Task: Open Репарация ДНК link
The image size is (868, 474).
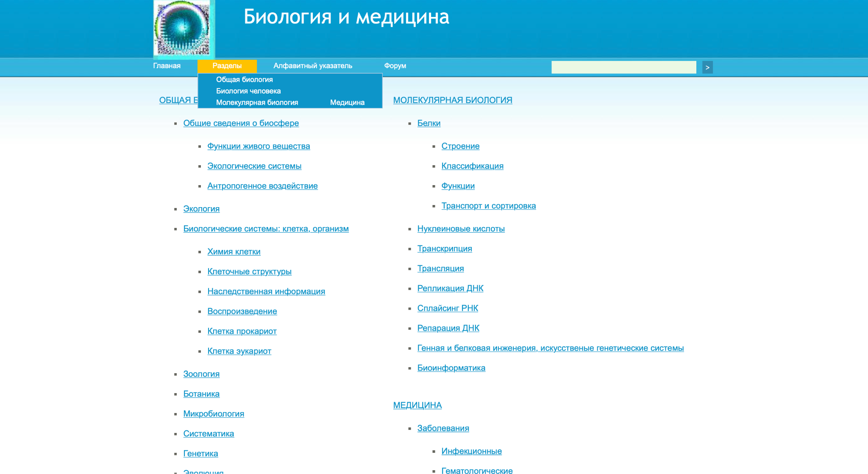Action: click(x=448, y=328)
